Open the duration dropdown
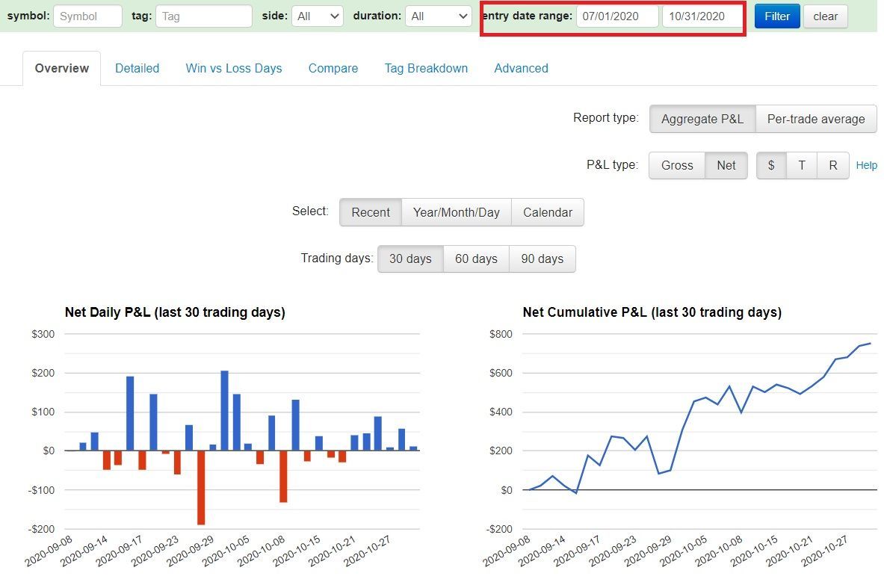884x588 pixels. (439, 16)
